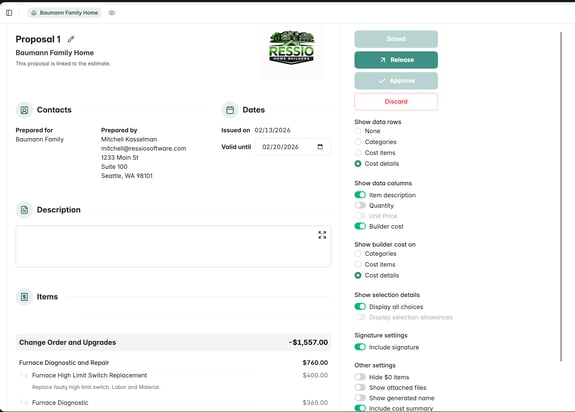Select Categories under Show data rows
Screen dimensions: 575x412
tap(358, 142)
